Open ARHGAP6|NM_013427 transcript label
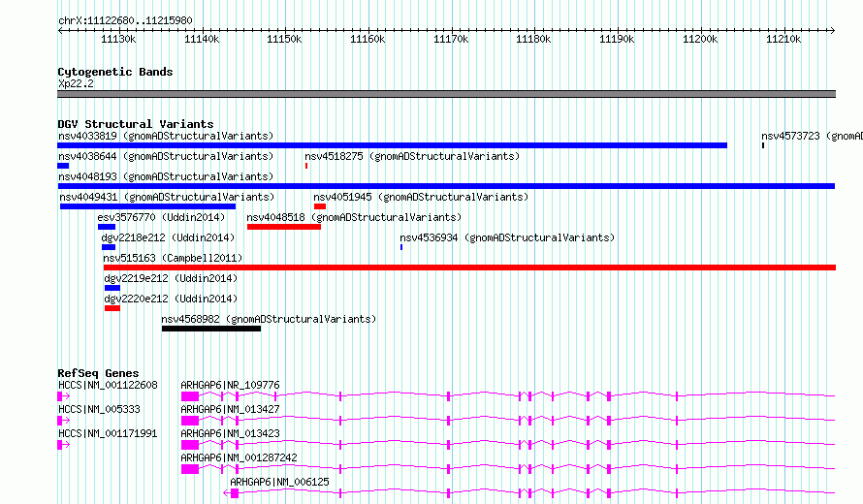Image resolution: width=863 pixels, height=504 pixels. tap(230, 409)
